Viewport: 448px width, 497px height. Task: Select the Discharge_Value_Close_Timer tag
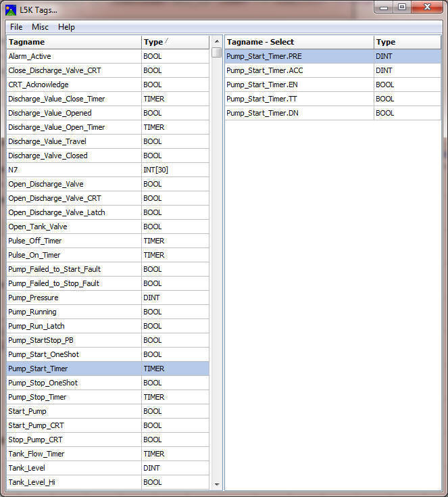coord(107,99)
